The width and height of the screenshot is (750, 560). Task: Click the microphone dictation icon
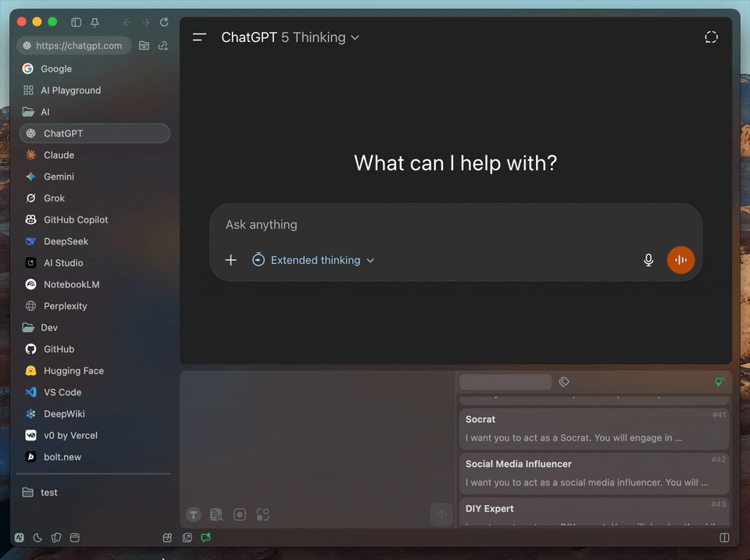click(648, 259)
